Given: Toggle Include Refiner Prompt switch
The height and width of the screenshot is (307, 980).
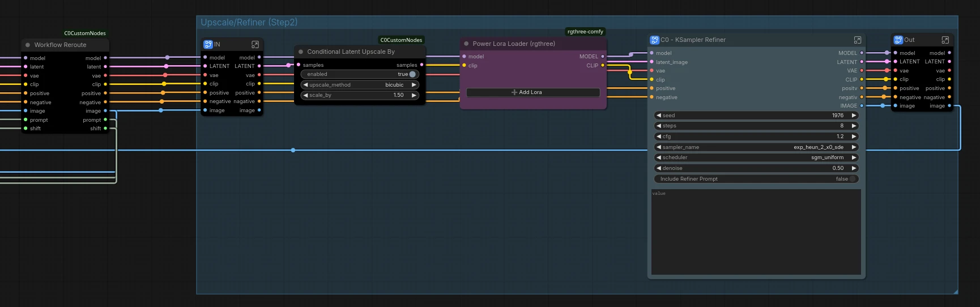Looking at the screenshot, I should tap(852, 179).
